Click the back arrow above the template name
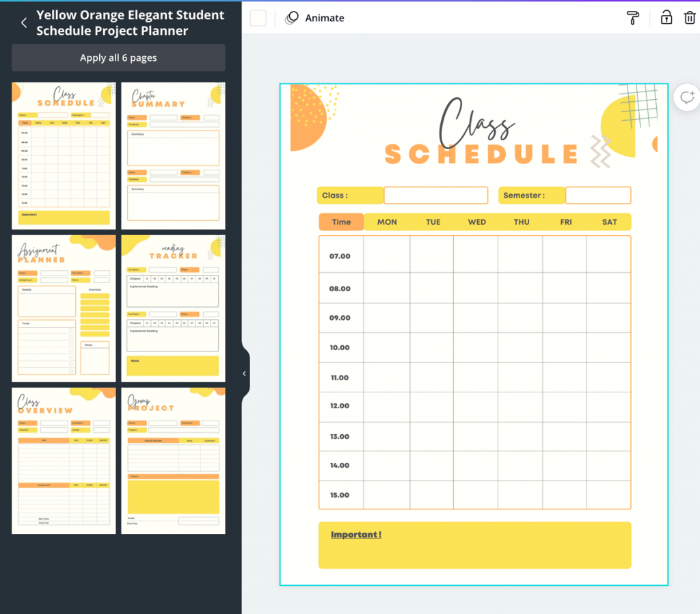This screenshot has width=700, height=614. [23, 22]
